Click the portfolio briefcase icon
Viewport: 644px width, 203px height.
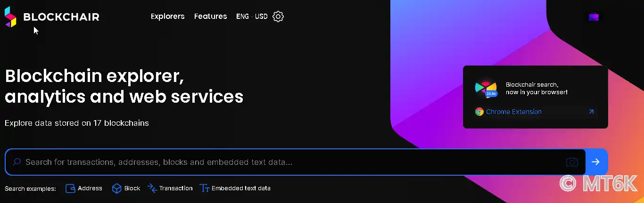point(594,17)
